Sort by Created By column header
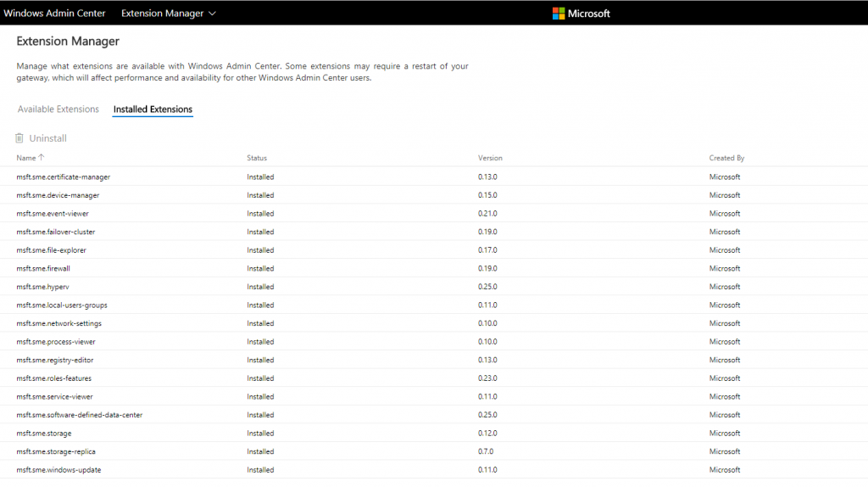The width and height of the screenshot is (868, 487). 726,158
